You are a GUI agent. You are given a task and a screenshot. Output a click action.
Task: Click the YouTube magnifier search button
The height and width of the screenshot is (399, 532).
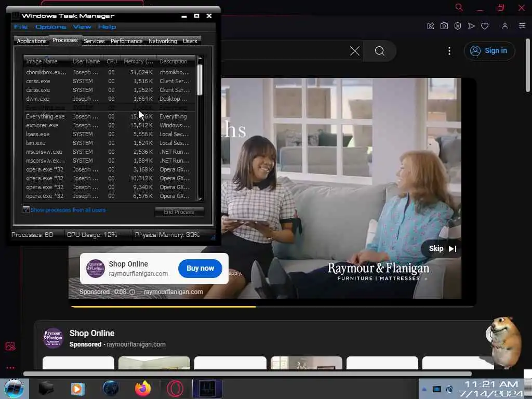pyautogui.click(x=380, y=51)
